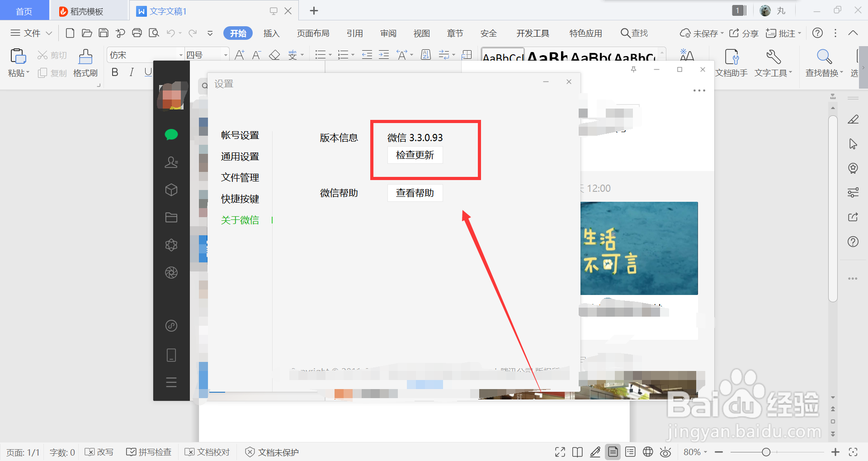Select 快捷按键 in settings list
Viewport: 868px width, 461px height.
point(240,199)
